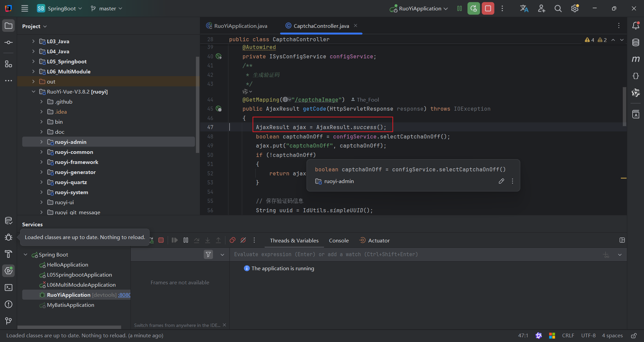Click Step Over in debugger toolbar
The height and width of the screenshot is (342, 644).
[x=197, y=240]
